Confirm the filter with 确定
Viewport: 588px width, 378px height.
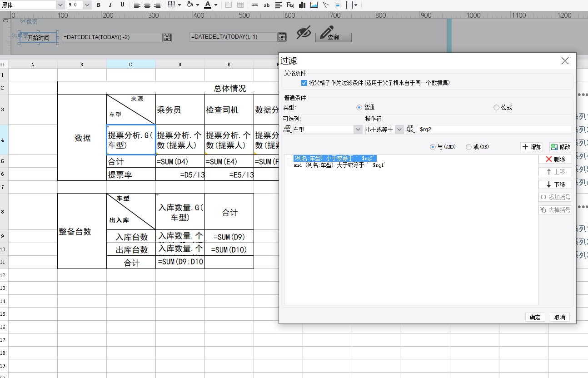click(x=535, y=317)
